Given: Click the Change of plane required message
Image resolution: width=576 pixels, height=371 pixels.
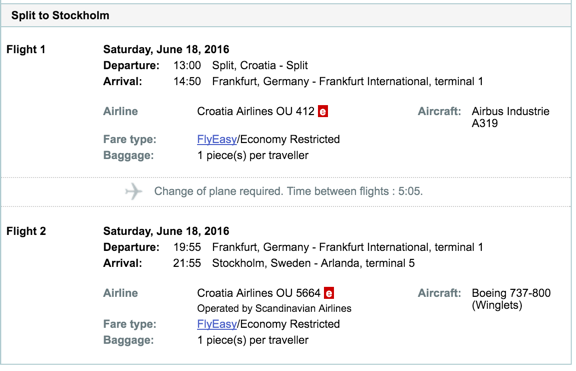Looking at the screenshot, I should (288, 191).
